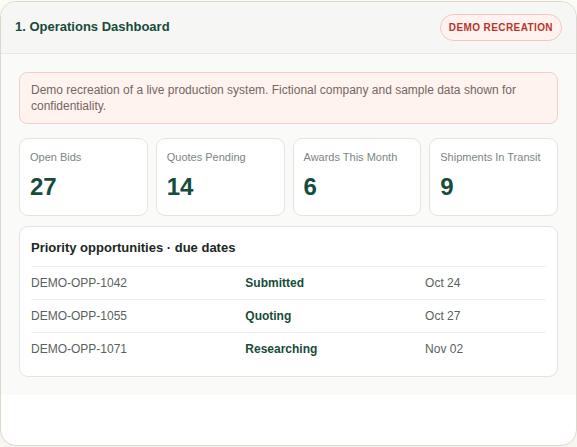Screen dimensions: 577x447
Task: Click the Shipments In Transit value 9
Action: [447, 187]
